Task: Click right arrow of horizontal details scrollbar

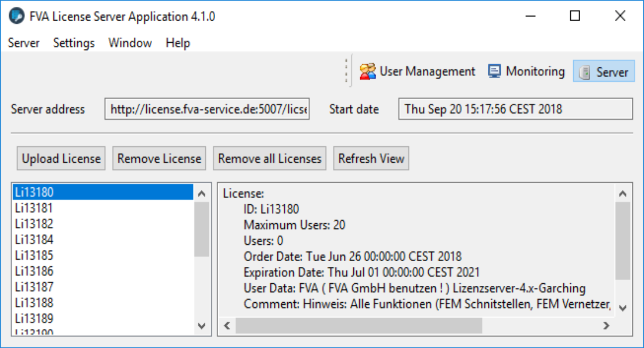Action: (606, 326)
